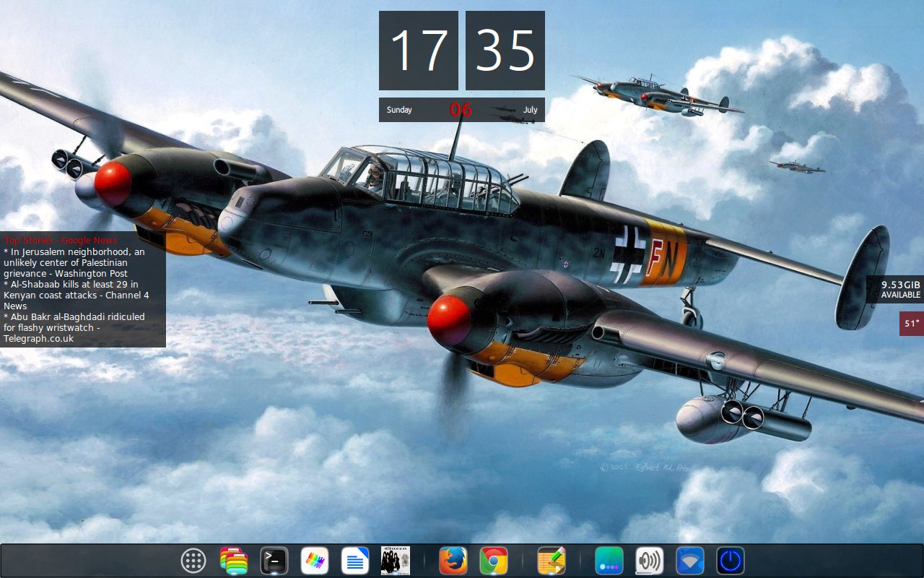Click the 9.53GiB available disk widget

coord(896,290)
